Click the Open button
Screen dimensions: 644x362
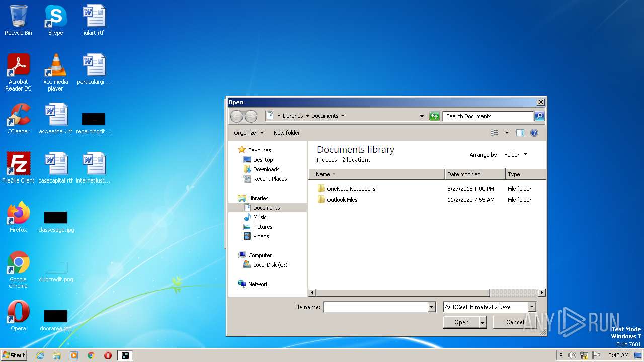click(461, 322)
